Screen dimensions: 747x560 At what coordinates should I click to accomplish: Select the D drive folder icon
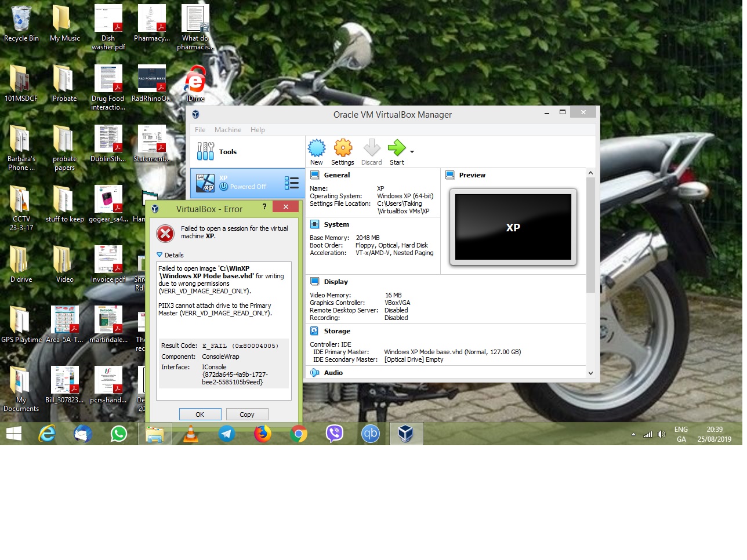21,264
